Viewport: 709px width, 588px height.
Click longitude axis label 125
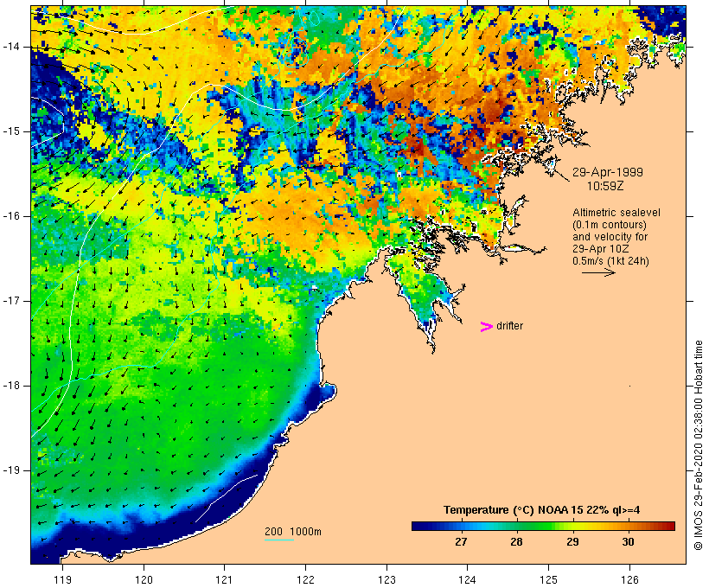click(549, 579)
